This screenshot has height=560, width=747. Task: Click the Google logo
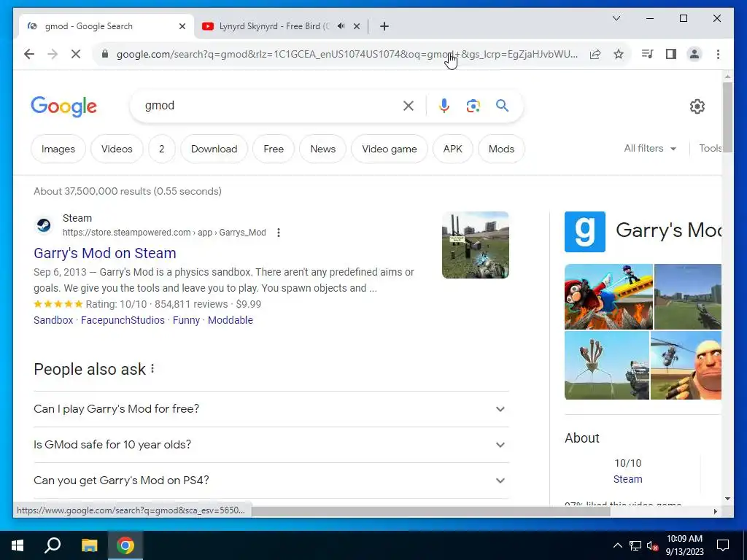point(64,106)
